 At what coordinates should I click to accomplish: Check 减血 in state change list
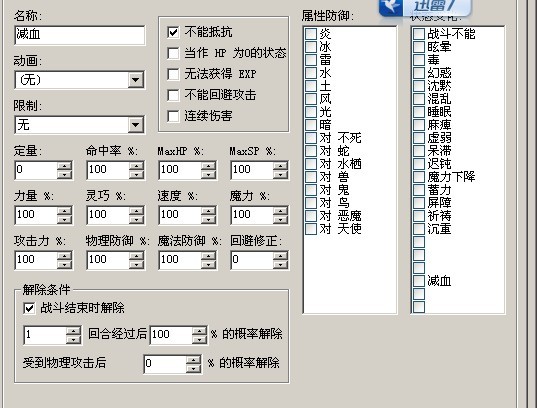(419, 281)
